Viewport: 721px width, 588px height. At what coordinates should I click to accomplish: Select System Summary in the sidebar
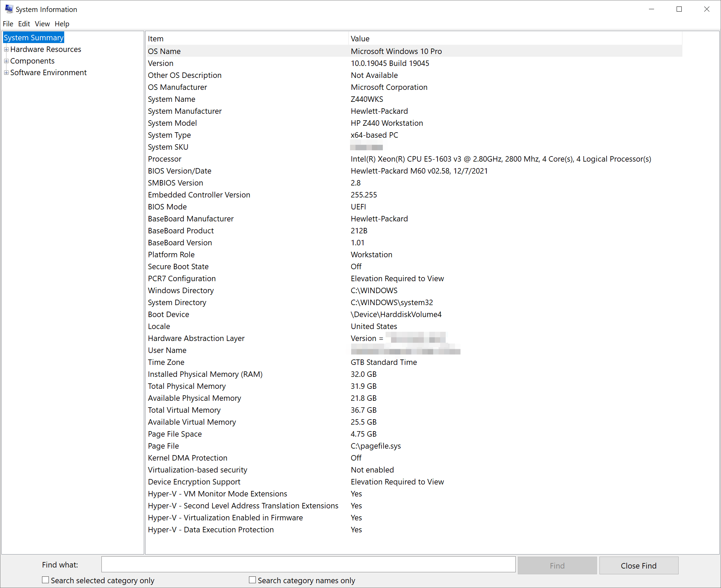click(x=33, y=37)
